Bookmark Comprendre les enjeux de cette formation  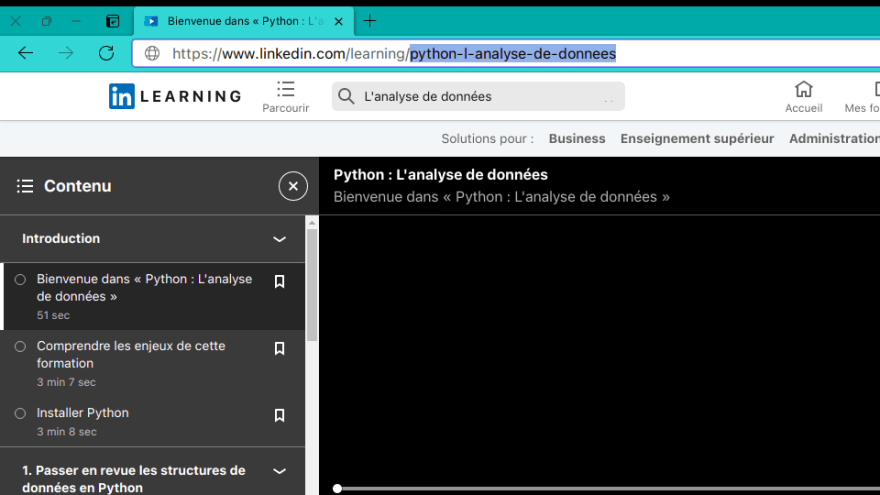click(279, 348)
